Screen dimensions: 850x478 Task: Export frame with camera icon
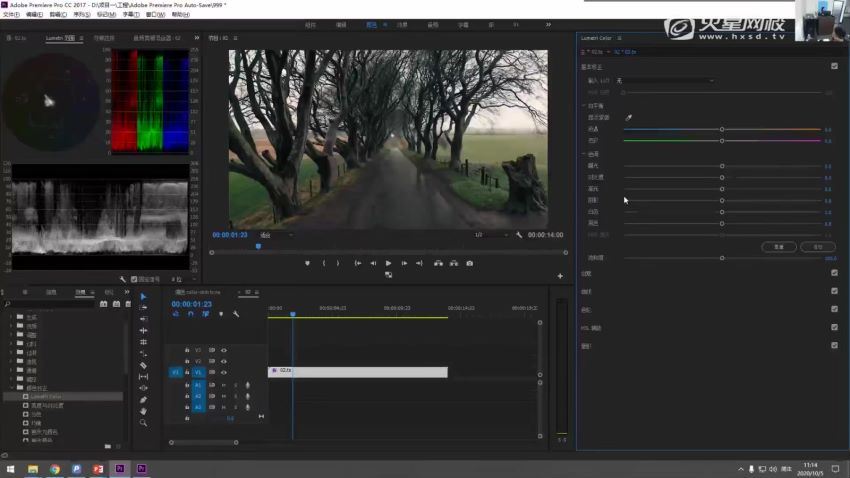click(469, 263)
